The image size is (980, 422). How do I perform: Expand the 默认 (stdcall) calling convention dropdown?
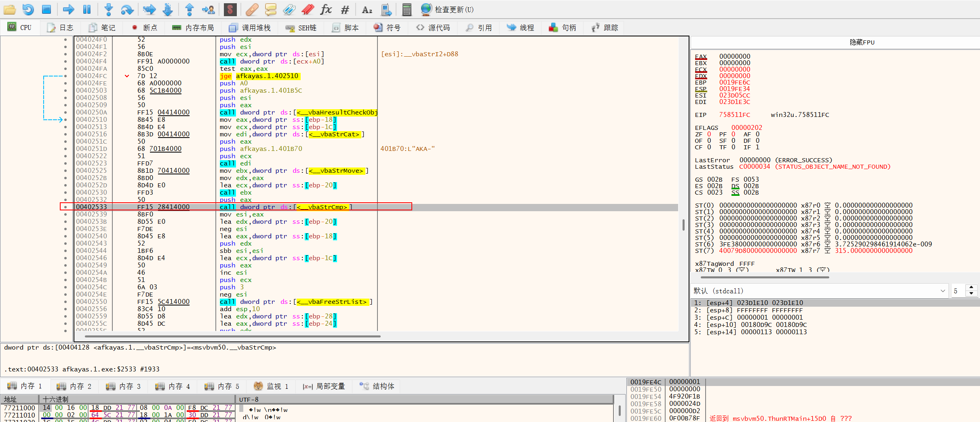(x=820, y=291)
